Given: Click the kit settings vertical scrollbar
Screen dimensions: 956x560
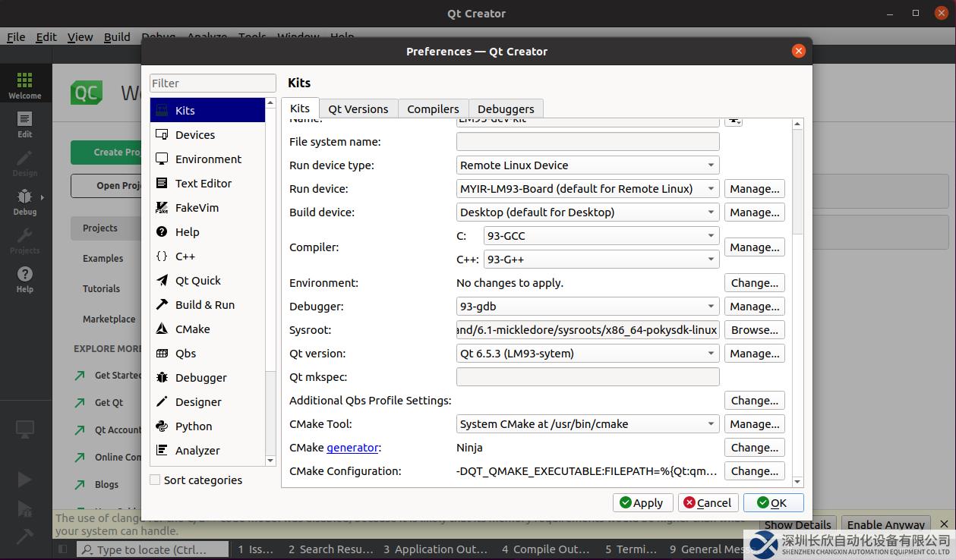Looking at the screenshot, I should tap(797, 302).
